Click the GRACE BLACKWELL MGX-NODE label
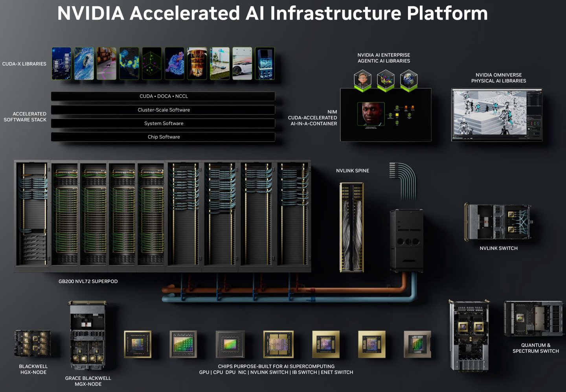The image size is (566, 392). tap(88, 381)
